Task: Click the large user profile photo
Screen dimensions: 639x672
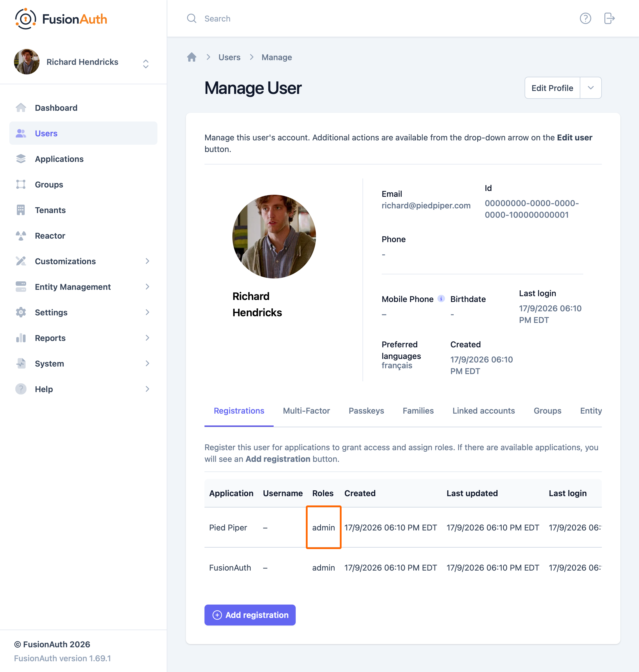Action: [274, 237]
